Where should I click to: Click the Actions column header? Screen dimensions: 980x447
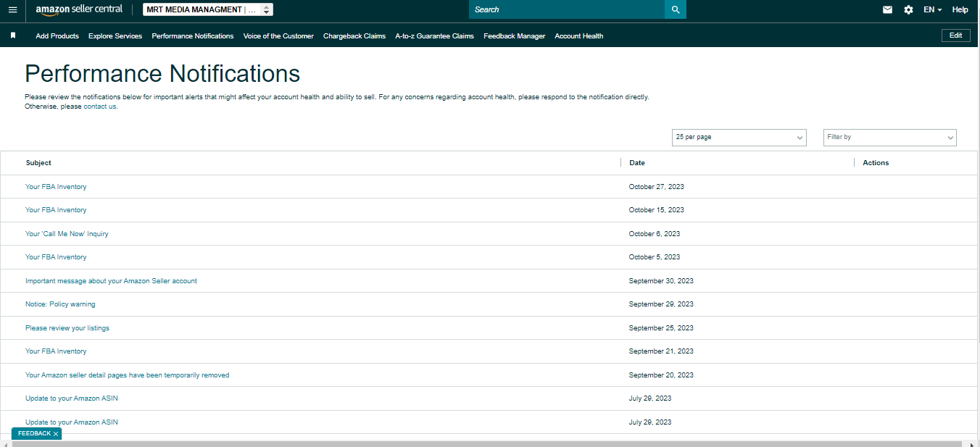876,163
